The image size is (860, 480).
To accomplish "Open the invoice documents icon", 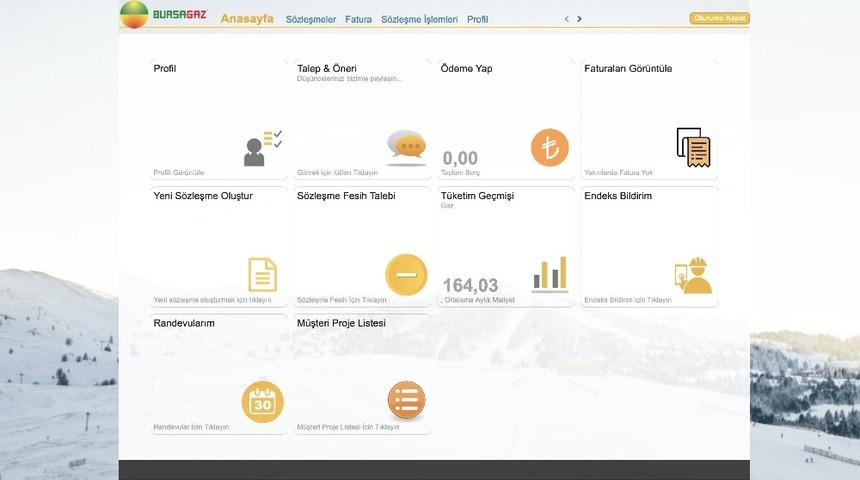I will point(693,148).
